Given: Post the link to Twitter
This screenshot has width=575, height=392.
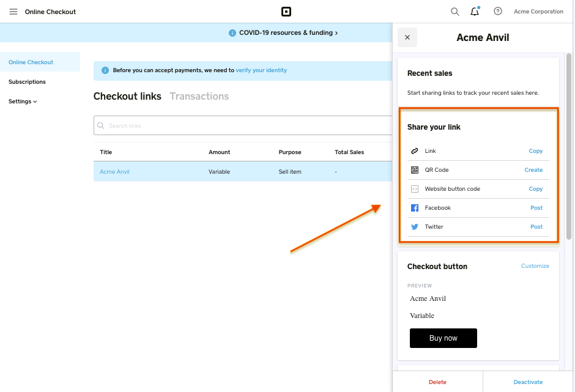Looking at the screenshot, I should click(x=536, y=227).
